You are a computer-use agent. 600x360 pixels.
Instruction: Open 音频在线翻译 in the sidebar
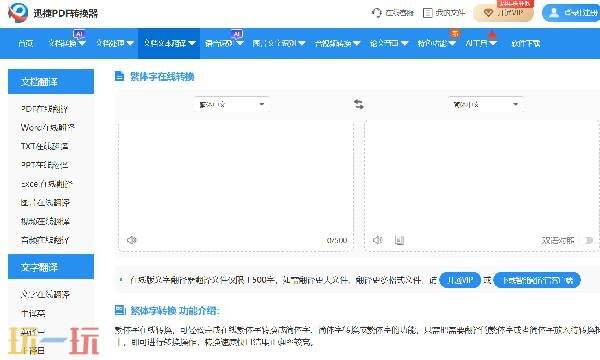click(x=45, y=240)
